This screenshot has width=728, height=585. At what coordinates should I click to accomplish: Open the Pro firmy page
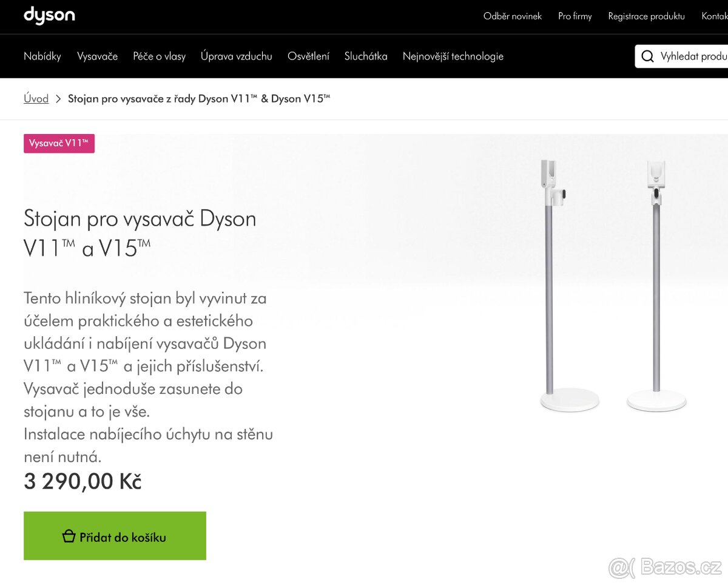[575, 16]
